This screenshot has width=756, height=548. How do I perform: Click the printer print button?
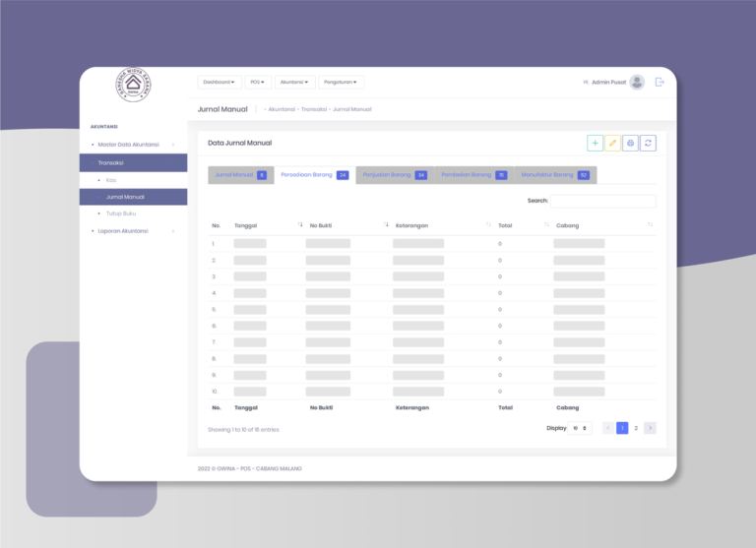[630, 143]
